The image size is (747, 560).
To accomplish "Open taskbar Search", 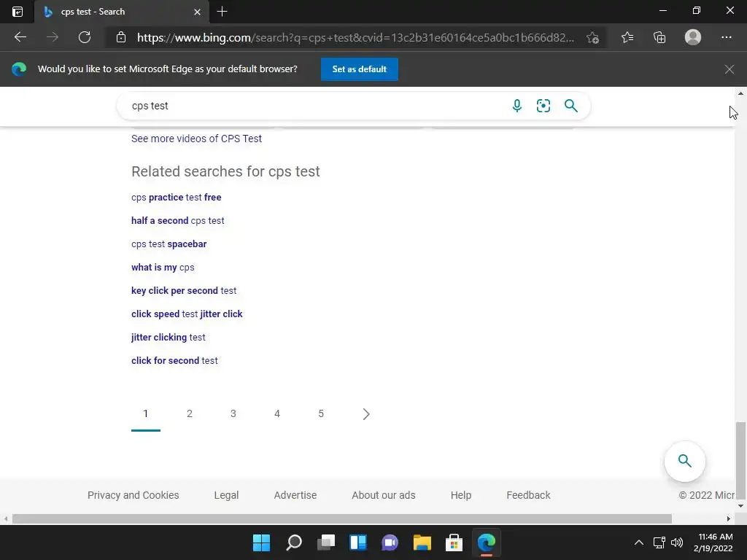I will click(293, 542).
